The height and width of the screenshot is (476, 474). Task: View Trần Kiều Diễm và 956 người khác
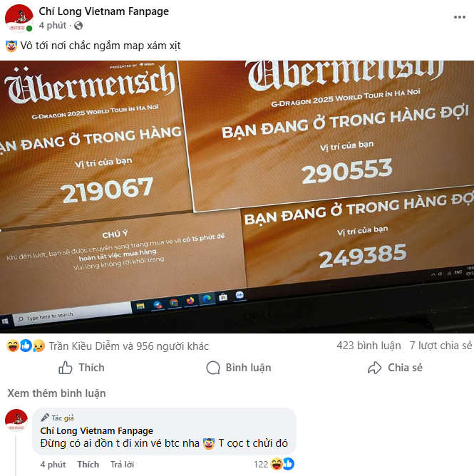(129, 346)
